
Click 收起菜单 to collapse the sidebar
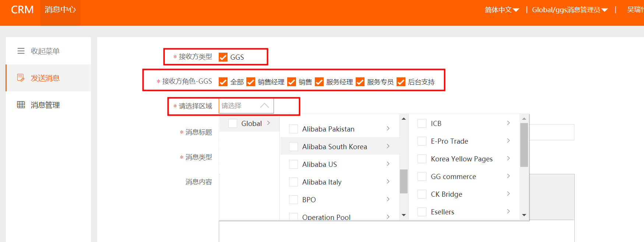[48, 51]
